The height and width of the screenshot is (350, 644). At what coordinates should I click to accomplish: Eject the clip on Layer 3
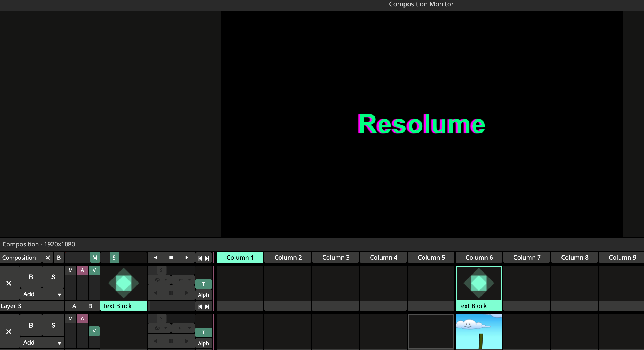pos(9,283)
